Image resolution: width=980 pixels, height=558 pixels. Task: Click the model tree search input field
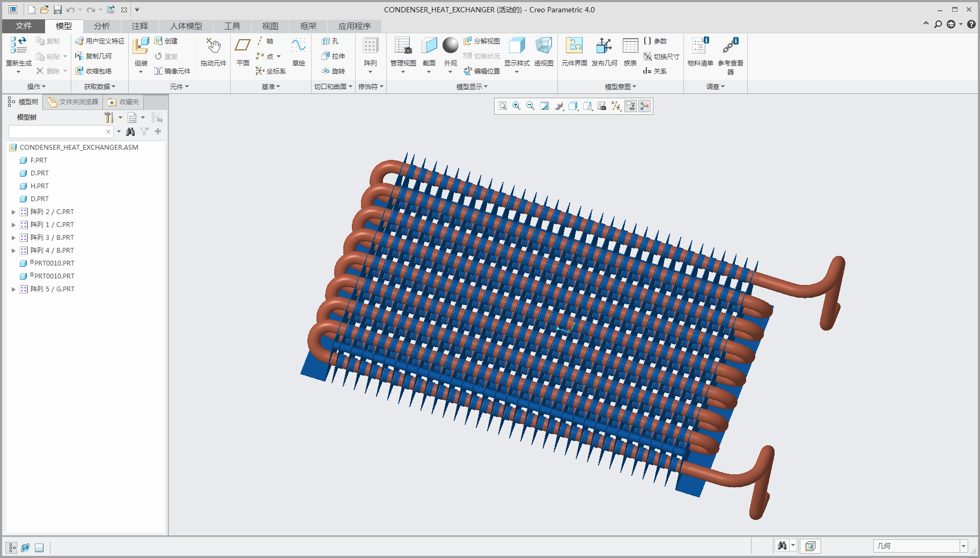[x=56, y=131]
